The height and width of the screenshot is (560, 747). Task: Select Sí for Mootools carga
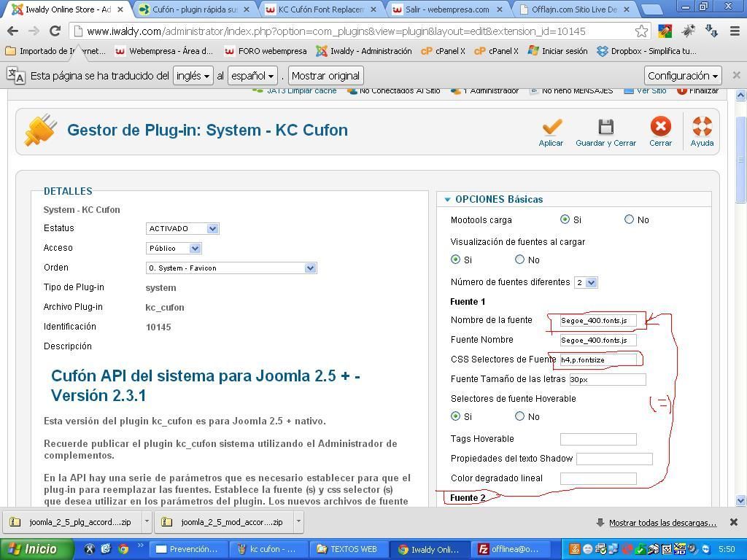565,219
